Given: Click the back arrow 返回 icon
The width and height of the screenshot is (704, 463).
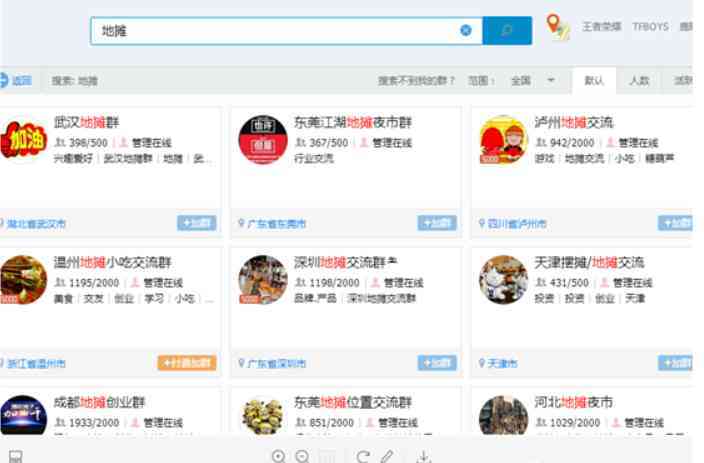Looking at the screenshot, I should point(5,80).
